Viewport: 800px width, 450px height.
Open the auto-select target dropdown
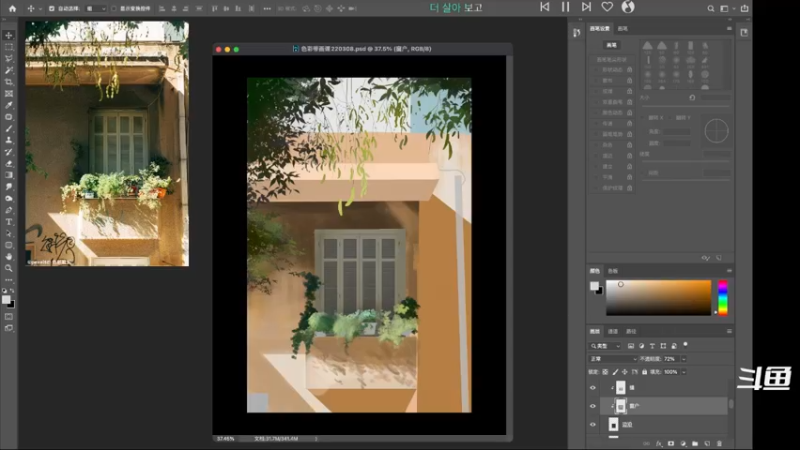point(96,9)
